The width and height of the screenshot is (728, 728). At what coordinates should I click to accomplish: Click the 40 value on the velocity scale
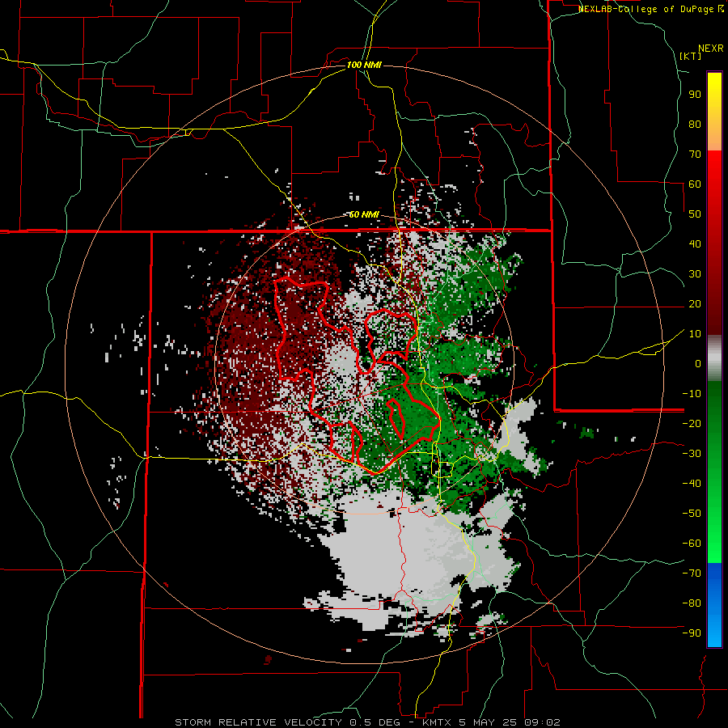coord(695,244)
